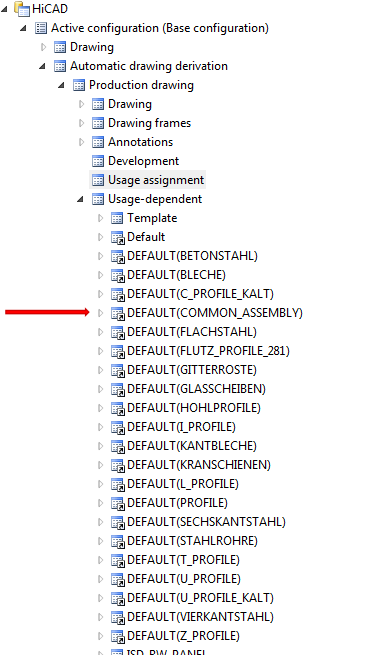This screenshot has width=386, height=655.
Task: Click the Active configuration list icon
Action: tap(41, 28)
